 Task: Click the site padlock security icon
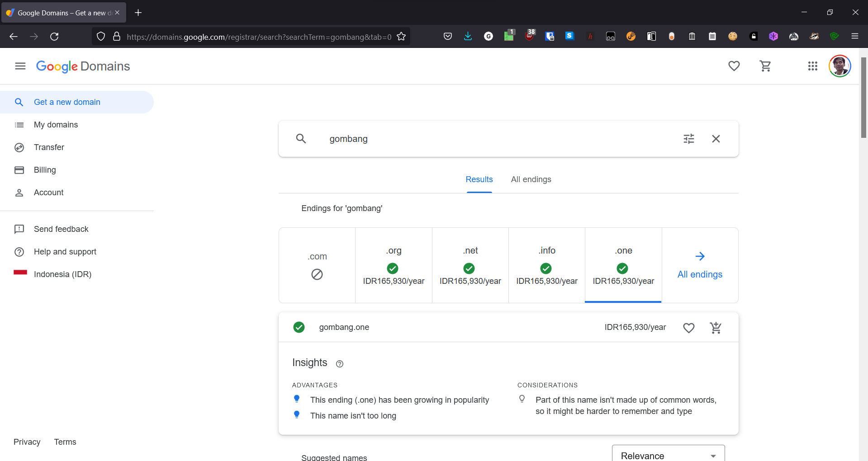tap(117, 37)
